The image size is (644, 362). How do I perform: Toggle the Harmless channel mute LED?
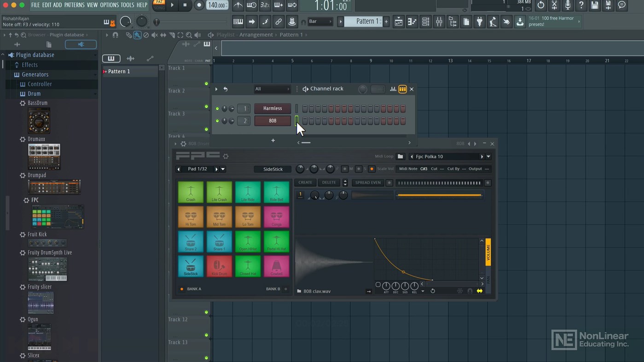tap(217, 109)
